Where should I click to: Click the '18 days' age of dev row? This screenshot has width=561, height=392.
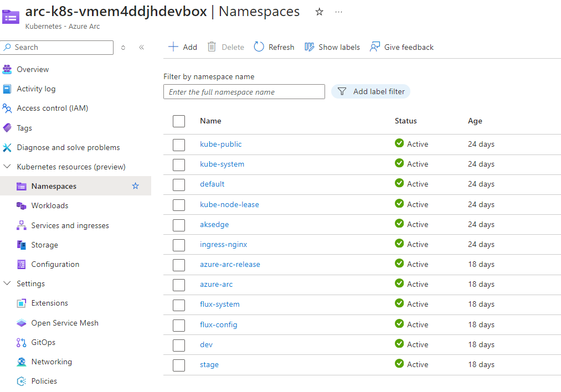click(x=481, y=344)
